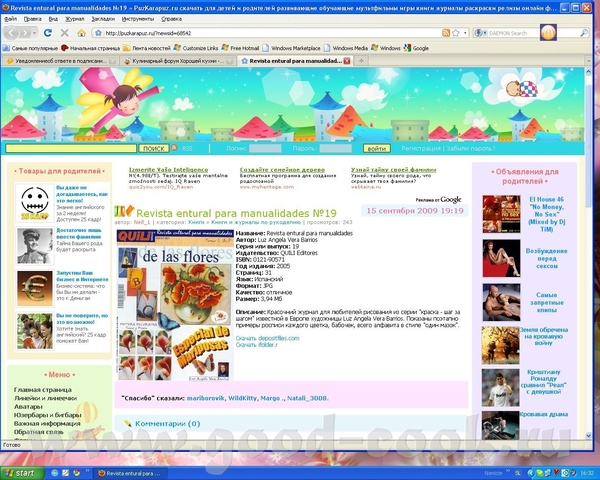This screenshot has width=600, height=480.
Task: Open Важная информация in the Меню
Action: [47, 423]
